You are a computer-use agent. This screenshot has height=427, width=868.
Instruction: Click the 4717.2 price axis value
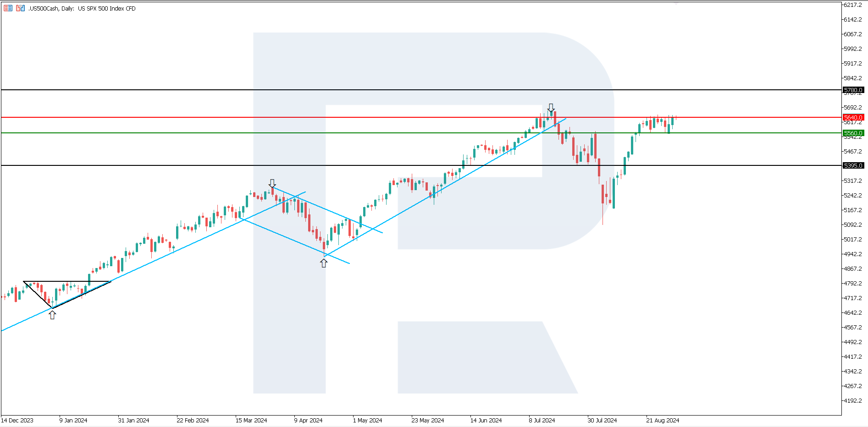(853, 298)
